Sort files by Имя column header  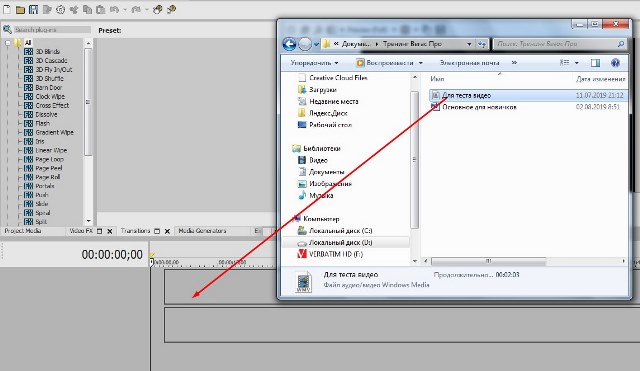[438, 79]
